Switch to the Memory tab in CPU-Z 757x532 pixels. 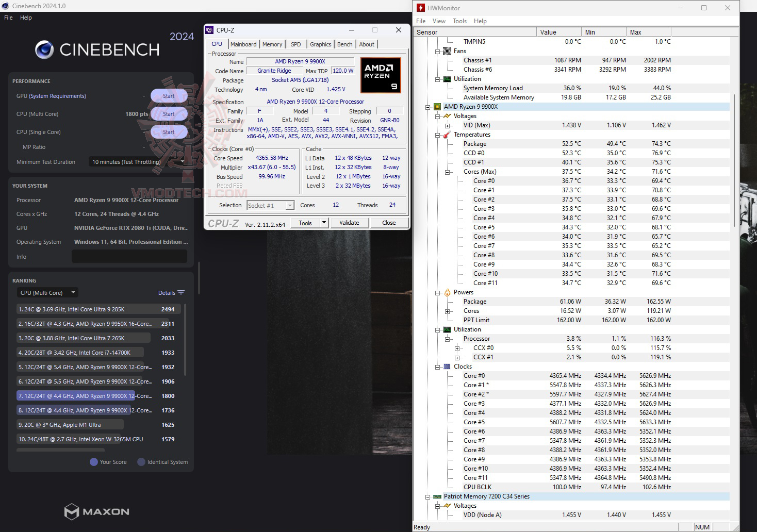pyautogui.click(x=272, y=44)
